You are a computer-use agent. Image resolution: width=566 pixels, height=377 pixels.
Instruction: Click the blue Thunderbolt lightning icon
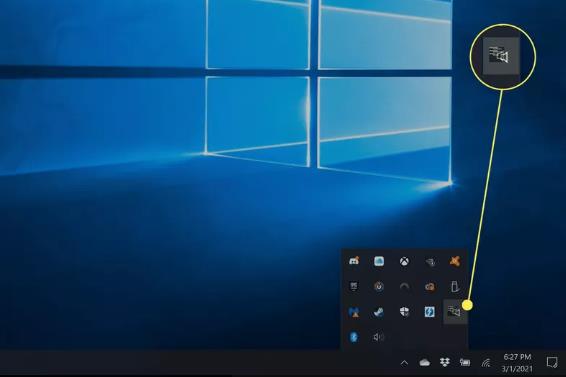(430, 312)
